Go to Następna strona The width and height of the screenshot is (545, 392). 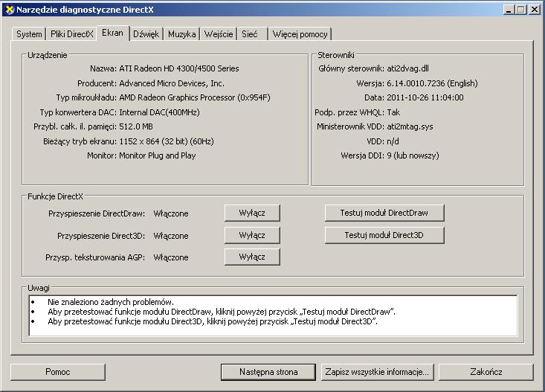coord(268,372)
